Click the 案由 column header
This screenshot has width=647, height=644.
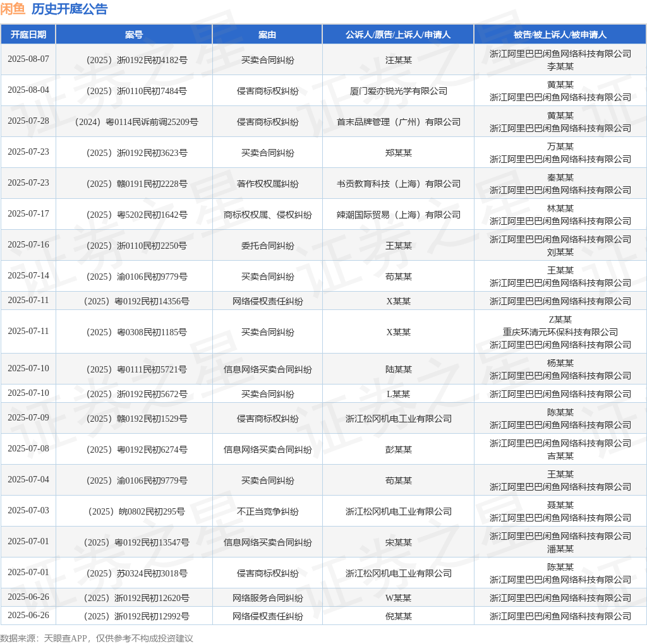(x=267, y=35)
